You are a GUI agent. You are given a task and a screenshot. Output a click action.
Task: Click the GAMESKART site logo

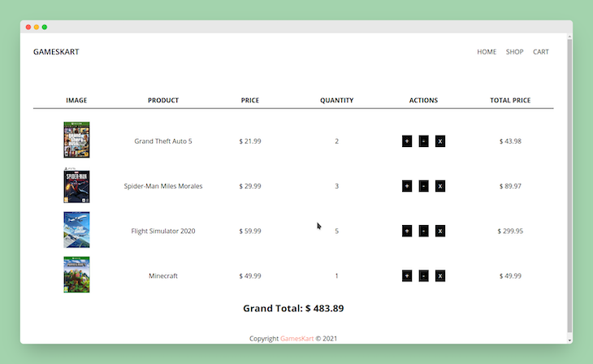point(56,52)
